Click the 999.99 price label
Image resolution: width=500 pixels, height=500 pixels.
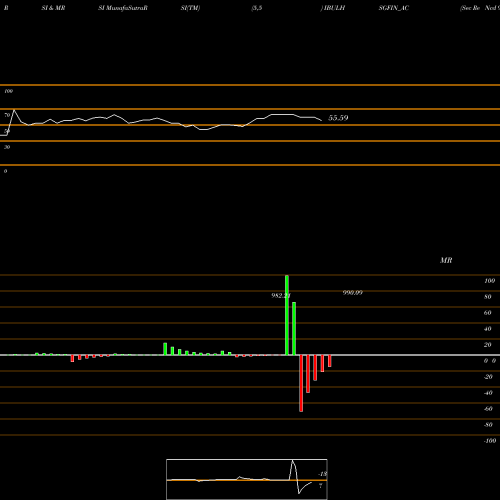[353, 292]
